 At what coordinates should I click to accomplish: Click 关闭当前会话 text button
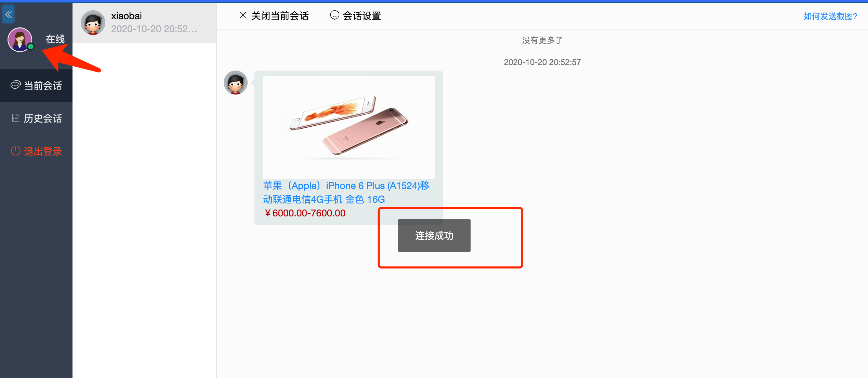point(280,16)
